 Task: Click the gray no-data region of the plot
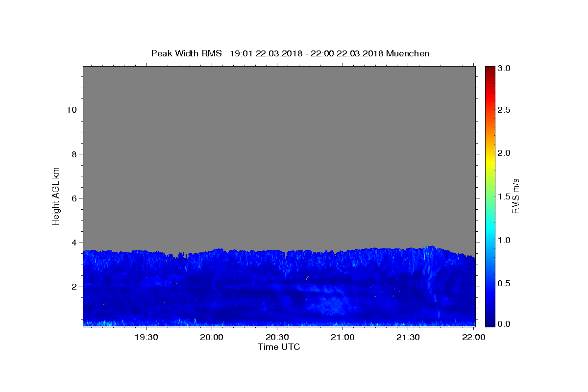[x=279, y=157]
